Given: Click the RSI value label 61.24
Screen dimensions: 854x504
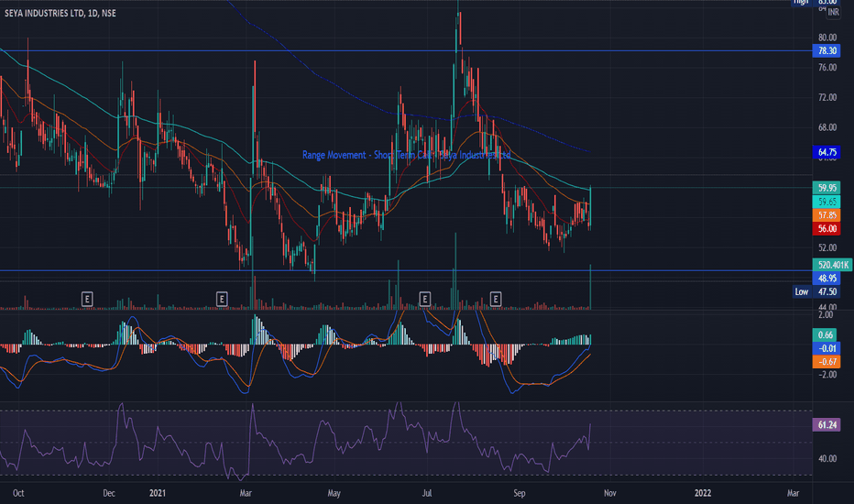Looking at the screenshot, I should tap(827, 425).
